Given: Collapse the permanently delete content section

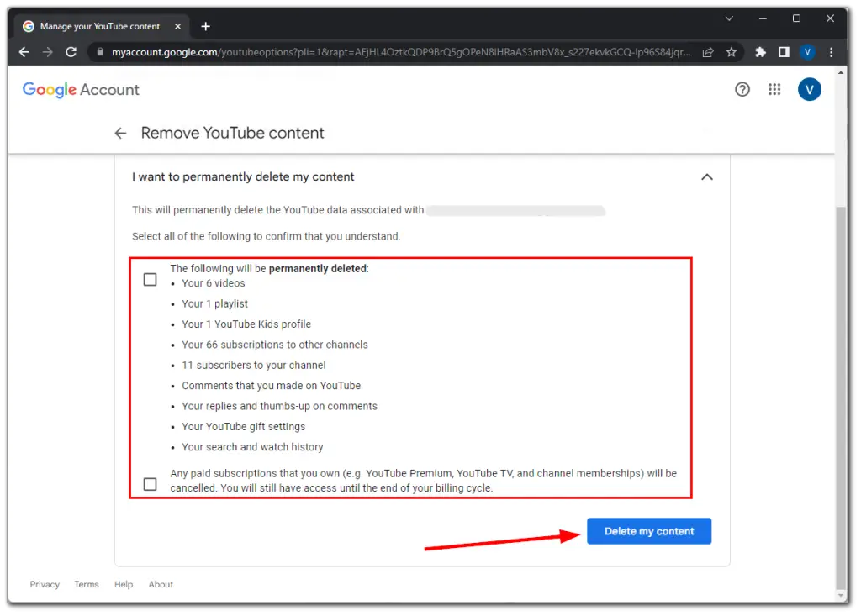Looking at the screenshot, I should [x=707, y=176].
